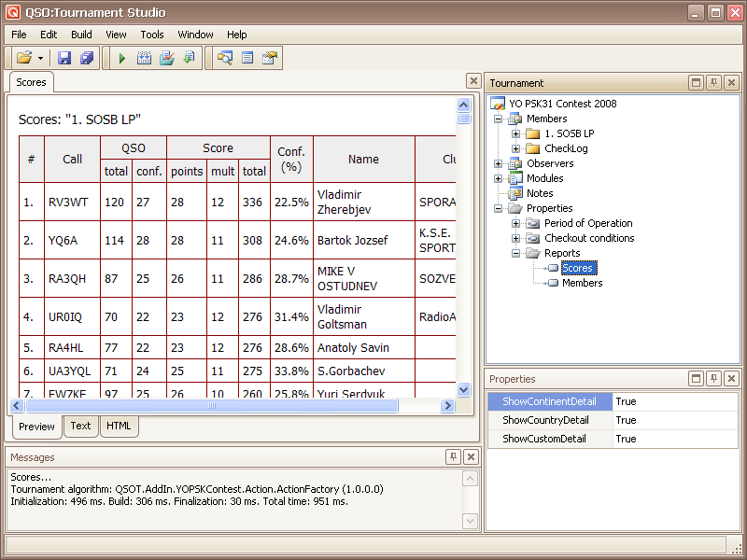Select the Period of Operation tree item
This screenshot has height=560, width=747.
[x=588, y=223]
